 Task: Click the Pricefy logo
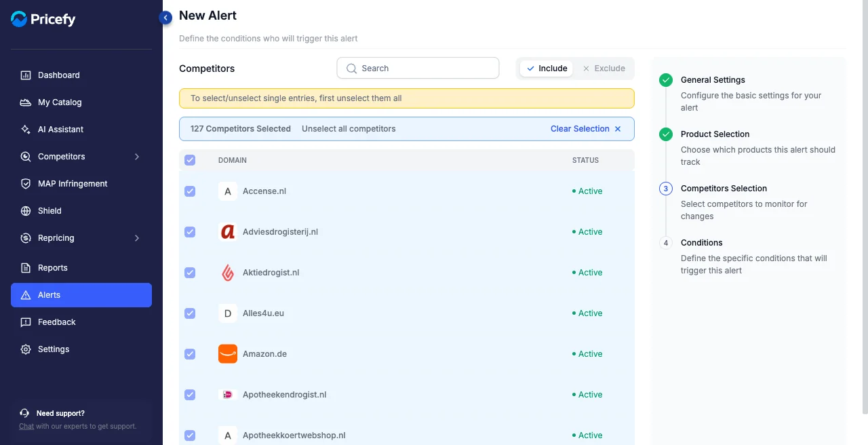[43, 19]
